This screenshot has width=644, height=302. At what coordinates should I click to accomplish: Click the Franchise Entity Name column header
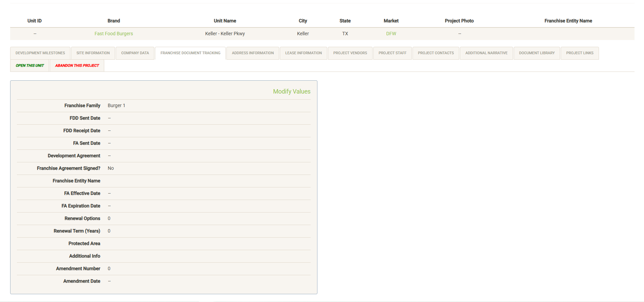click(568, 21)
